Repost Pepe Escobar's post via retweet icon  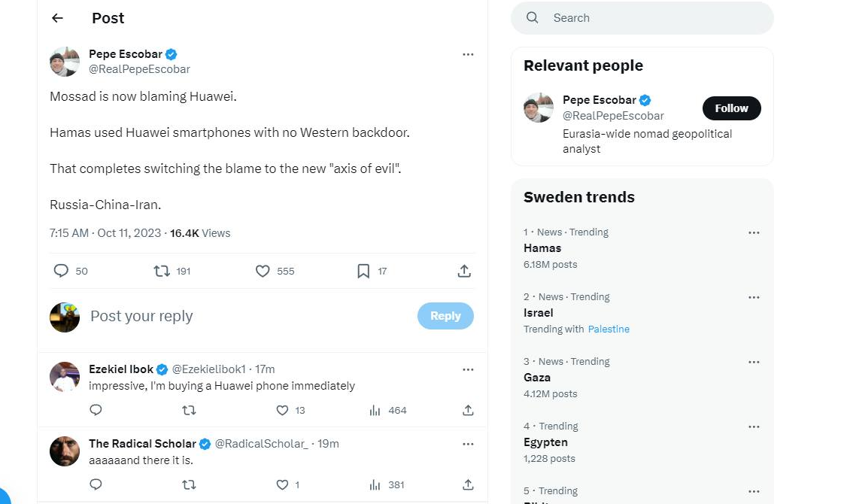pos(162,271)
